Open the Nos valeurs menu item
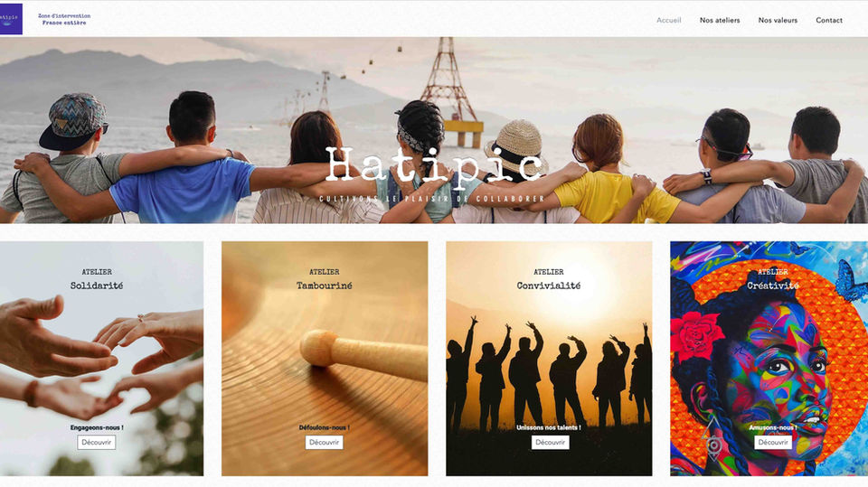Screen dimensions: 868x487 pyautogui.click(x=778, y=20)
